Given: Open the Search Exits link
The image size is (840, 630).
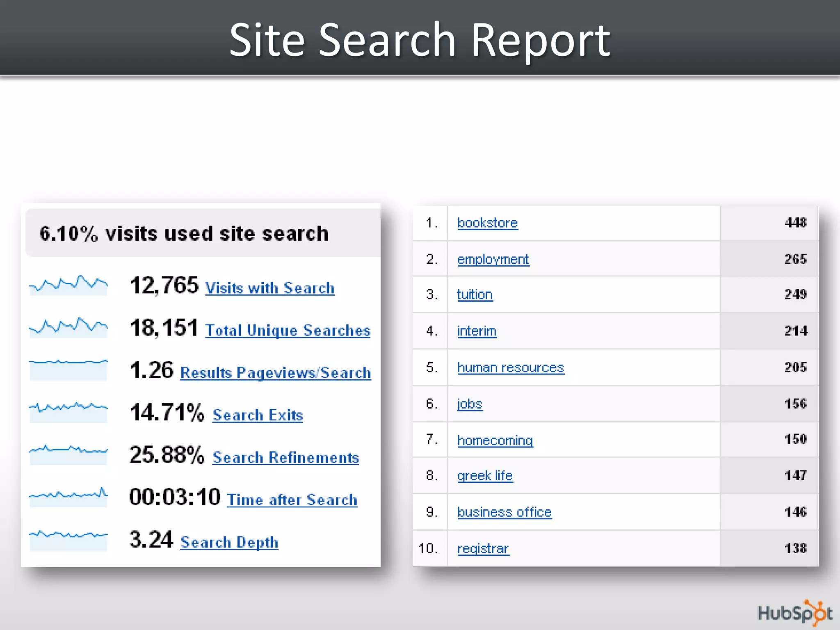Looking at the screenshot, I should [258, 415].
